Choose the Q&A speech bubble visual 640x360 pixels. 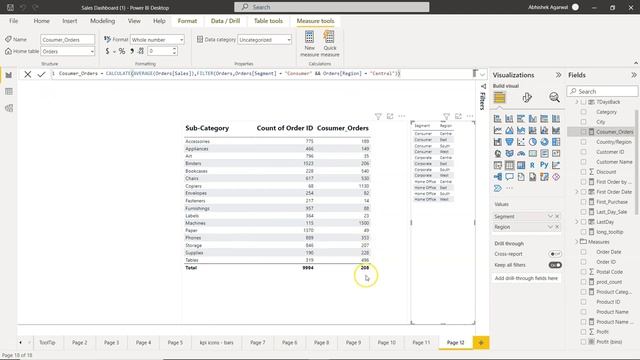509,177
